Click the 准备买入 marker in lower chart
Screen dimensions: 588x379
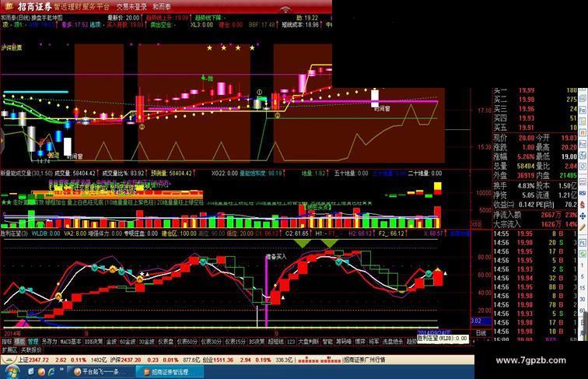[x=276, y=257]
